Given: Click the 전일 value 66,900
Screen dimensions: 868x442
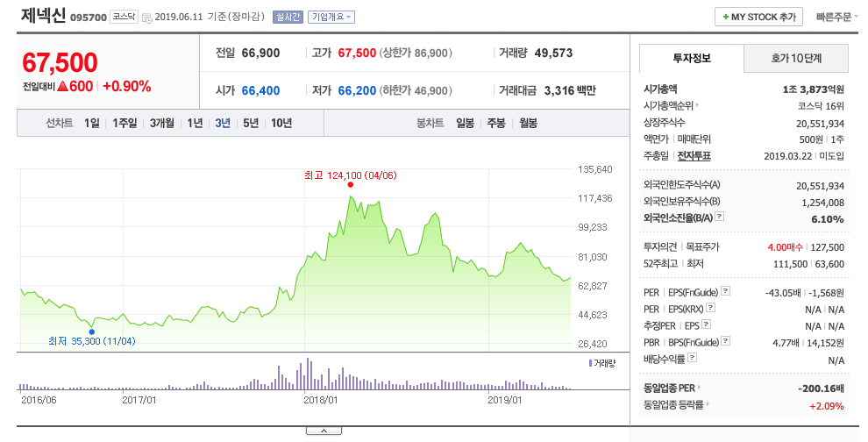Looking at the screenshot, I should [x=260, y=53].
